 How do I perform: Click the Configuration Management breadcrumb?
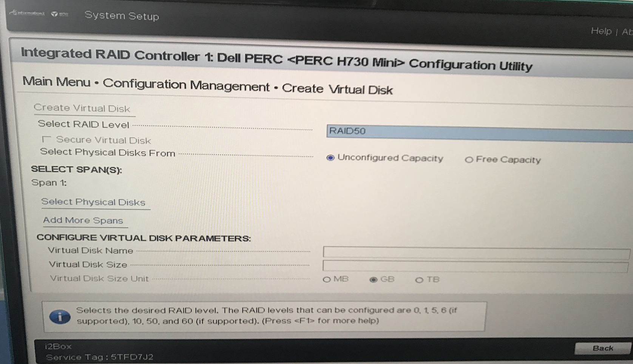pyautogui.click(x=186, y=85)
